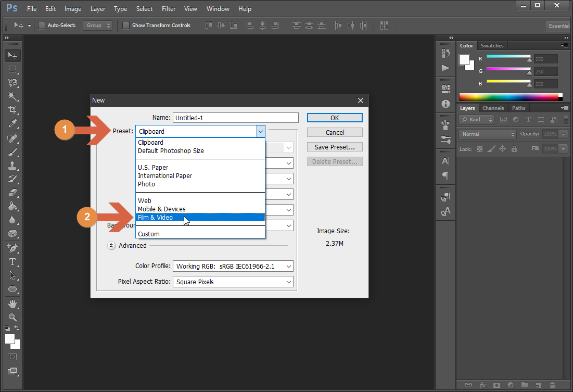Switch to the Channels tab
This screenshot has width=573, height=392.
493,108
